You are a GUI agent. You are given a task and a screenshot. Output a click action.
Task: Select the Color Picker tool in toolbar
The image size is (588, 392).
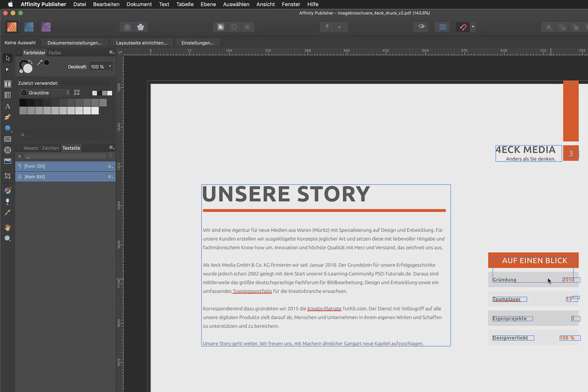(x=7, y=213)
